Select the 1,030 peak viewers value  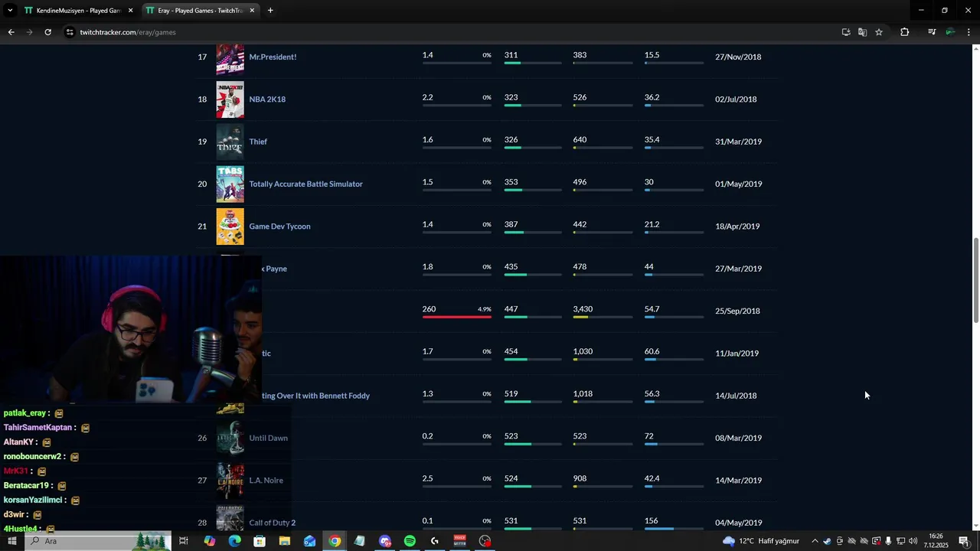point(583,351)
